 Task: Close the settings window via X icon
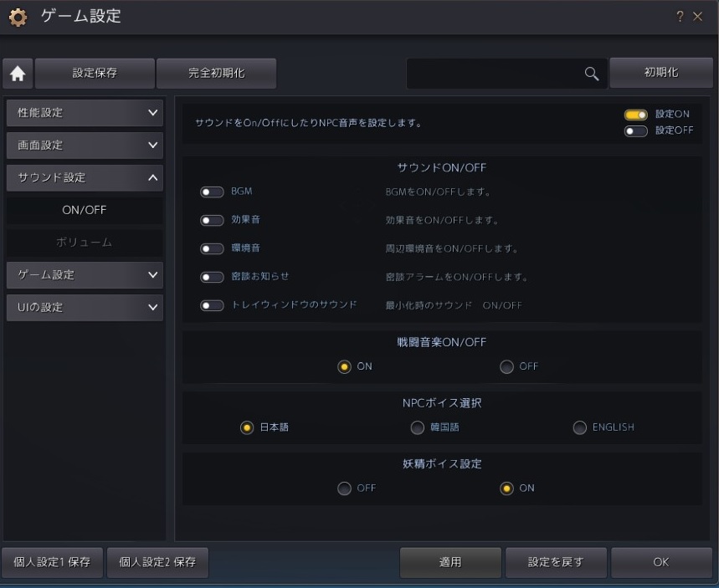pos(697,17)
